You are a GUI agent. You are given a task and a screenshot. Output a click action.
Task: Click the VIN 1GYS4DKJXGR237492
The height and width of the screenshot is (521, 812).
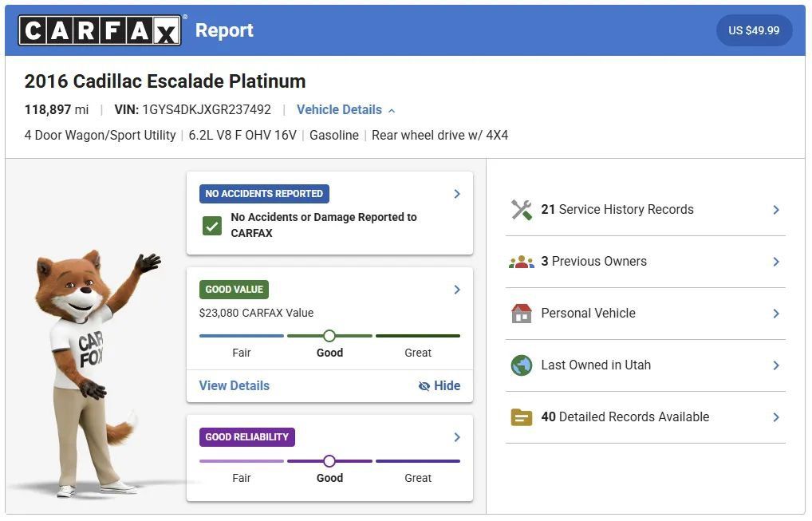193,110
